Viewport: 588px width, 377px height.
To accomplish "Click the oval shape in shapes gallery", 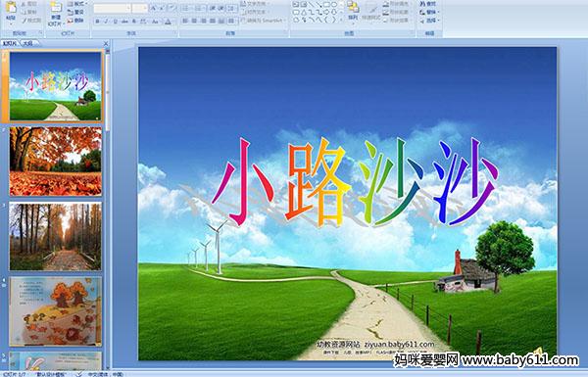I will coord(335,5).
